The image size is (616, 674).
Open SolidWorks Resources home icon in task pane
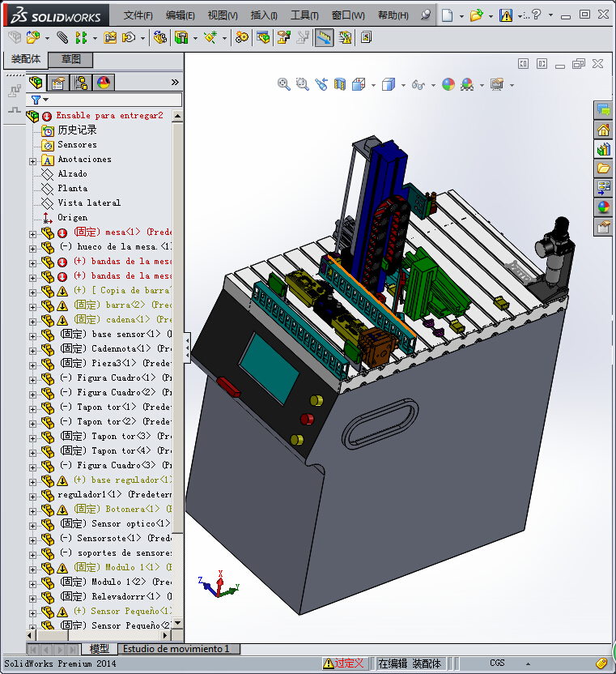[x=603, y=130]
